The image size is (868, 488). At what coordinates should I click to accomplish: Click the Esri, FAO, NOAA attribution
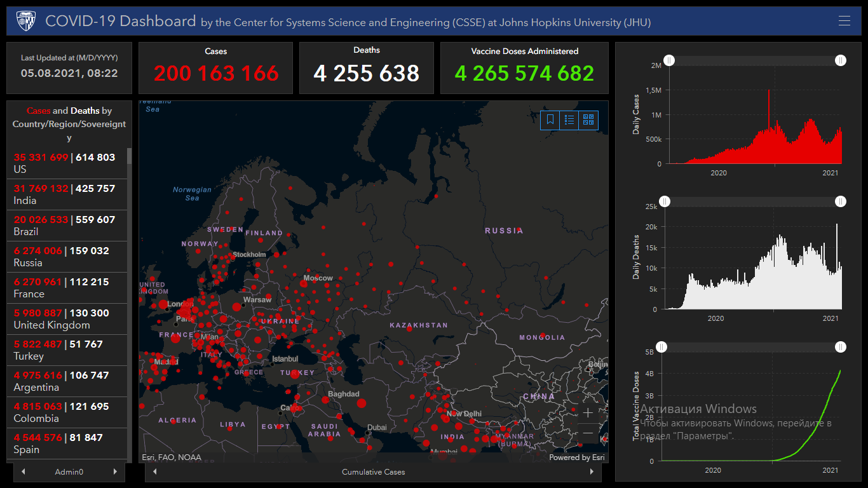click(x=172, y=457)
